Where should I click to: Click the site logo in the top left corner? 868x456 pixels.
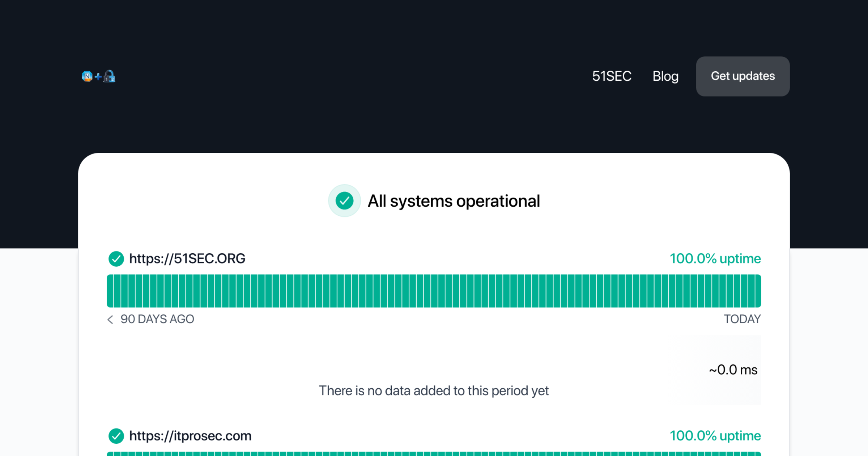[98, 76]
